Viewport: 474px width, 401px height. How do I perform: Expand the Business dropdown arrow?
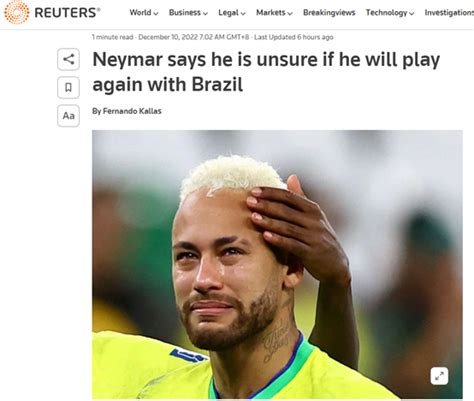coord(205,13)
